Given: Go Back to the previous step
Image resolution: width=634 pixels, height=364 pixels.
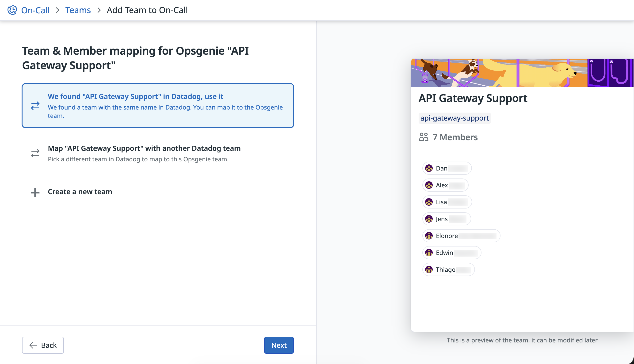Looking at the screenshot, I should click(x=43, y=345).
